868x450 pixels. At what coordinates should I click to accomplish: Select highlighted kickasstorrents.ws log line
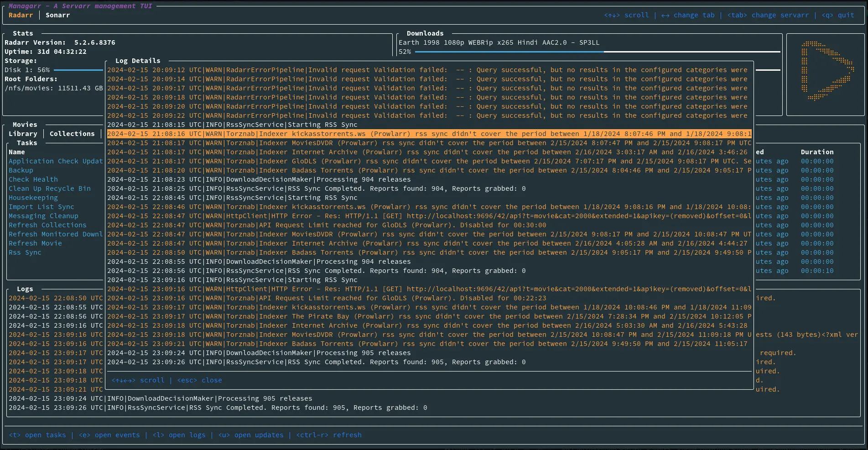coord(429,134)
